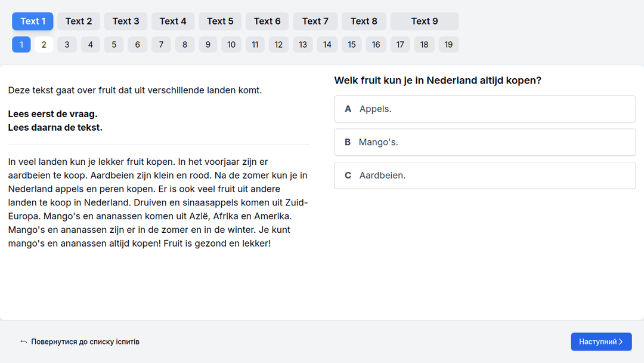Switch to the Text 2 tab
Screen dimensions: 644x363
[x=79, y=21]
